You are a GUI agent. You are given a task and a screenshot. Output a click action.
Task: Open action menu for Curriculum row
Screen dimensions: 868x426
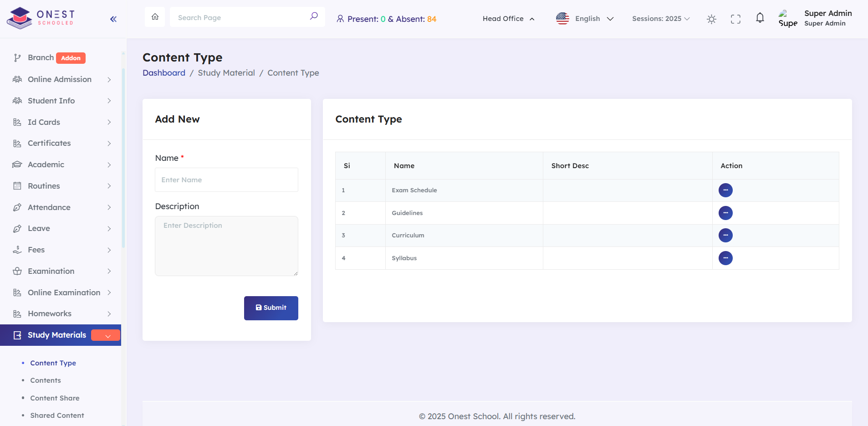click(x=725, y=235)
